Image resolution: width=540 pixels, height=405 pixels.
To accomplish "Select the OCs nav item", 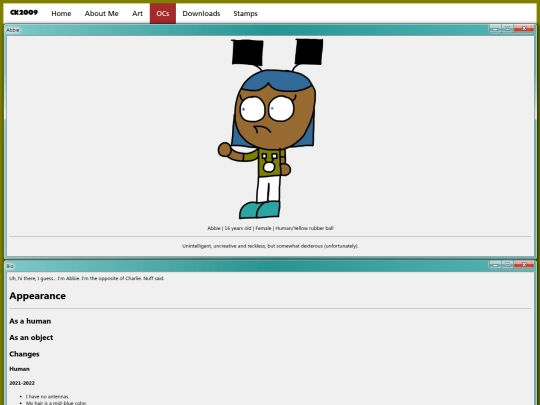I will point(163,13).
